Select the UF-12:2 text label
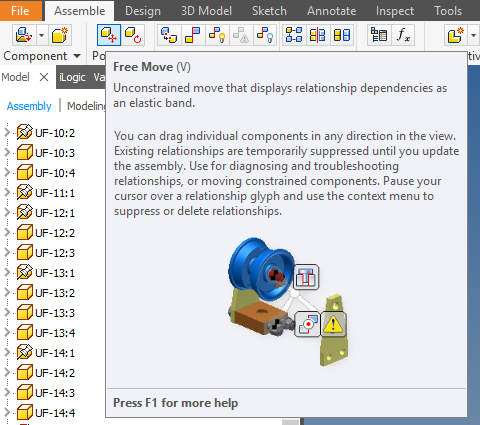This screenshot has width=480, height=425. pos(55,233)
